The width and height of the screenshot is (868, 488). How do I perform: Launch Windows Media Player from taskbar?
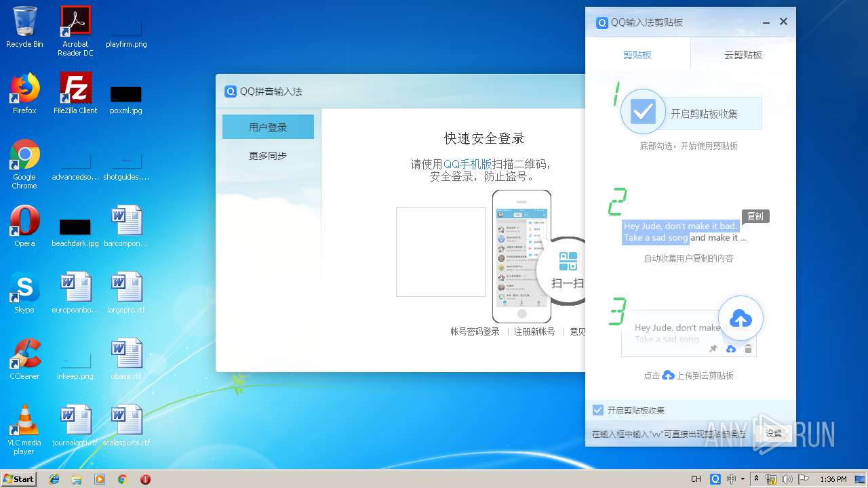100,479
